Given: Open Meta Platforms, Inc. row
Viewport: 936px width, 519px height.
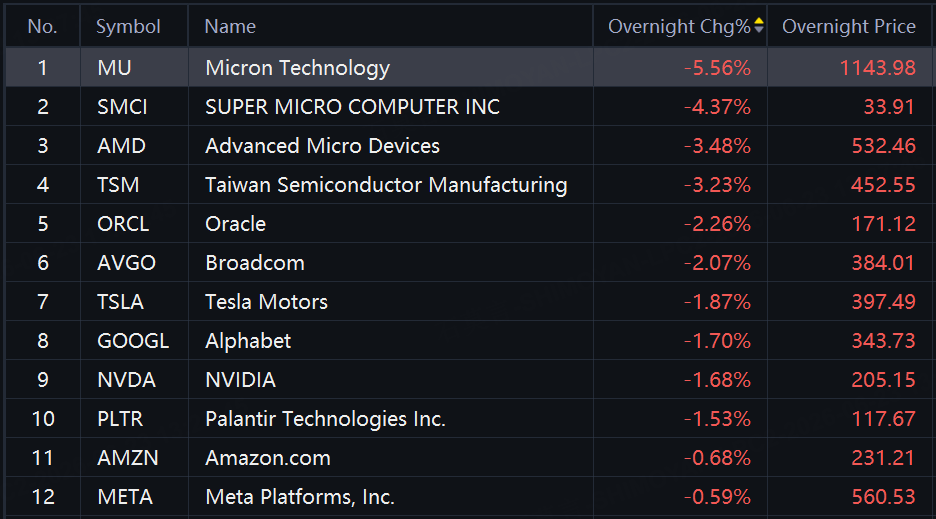Looking at the screenshot, I should click(468, 497).
